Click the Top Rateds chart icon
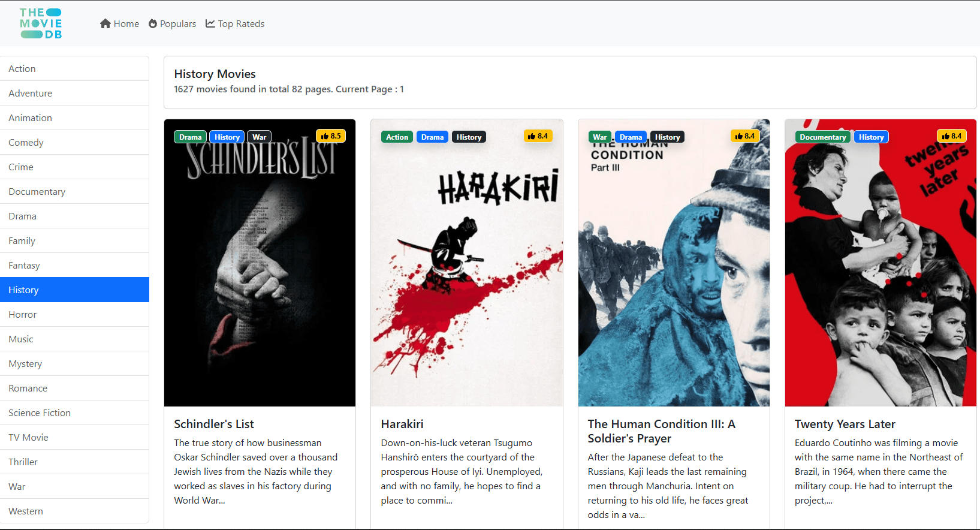980x530 pixels. pos(210,23)
